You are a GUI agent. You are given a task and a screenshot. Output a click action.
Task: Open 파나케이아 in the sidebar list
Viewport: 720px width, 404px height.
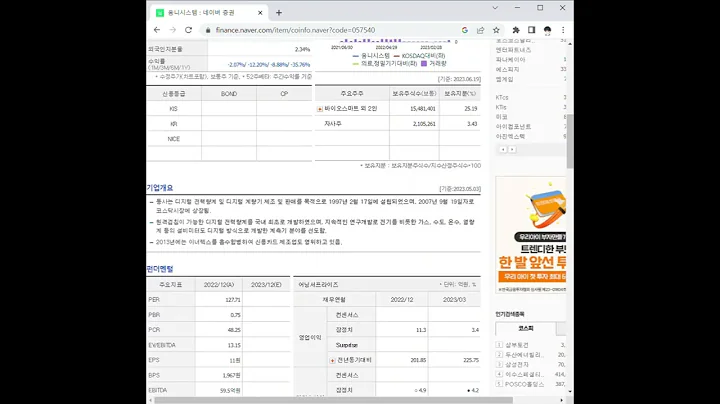(x=510, y=60)
